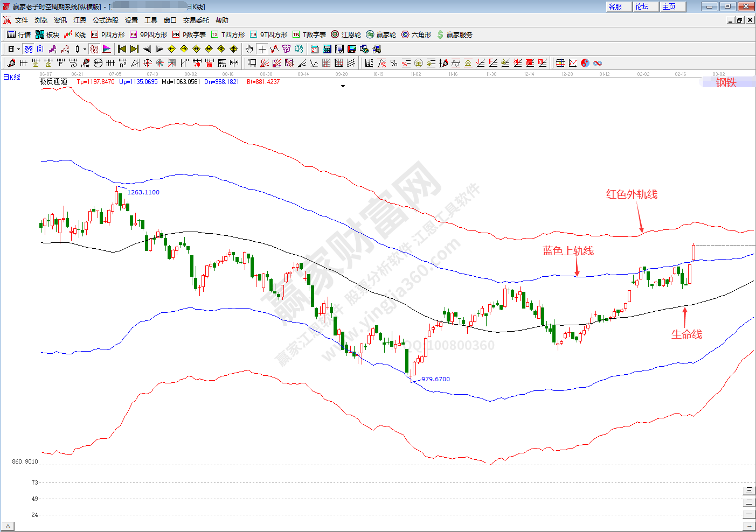Open the calculator icon in toolbar
Viewport: 756px width, 532px height.
click(327, 49)
